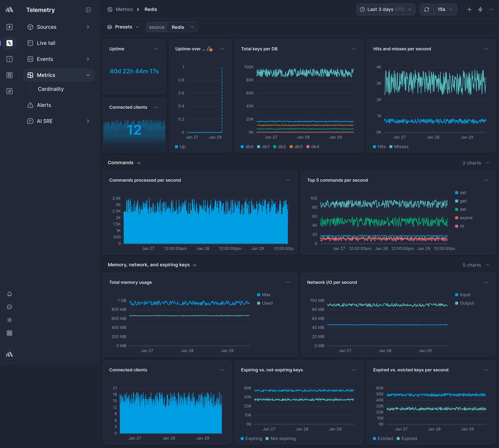The image size is (499, 448).
Task: Add a new chart with the plus icon
Action: pos(469,9)
